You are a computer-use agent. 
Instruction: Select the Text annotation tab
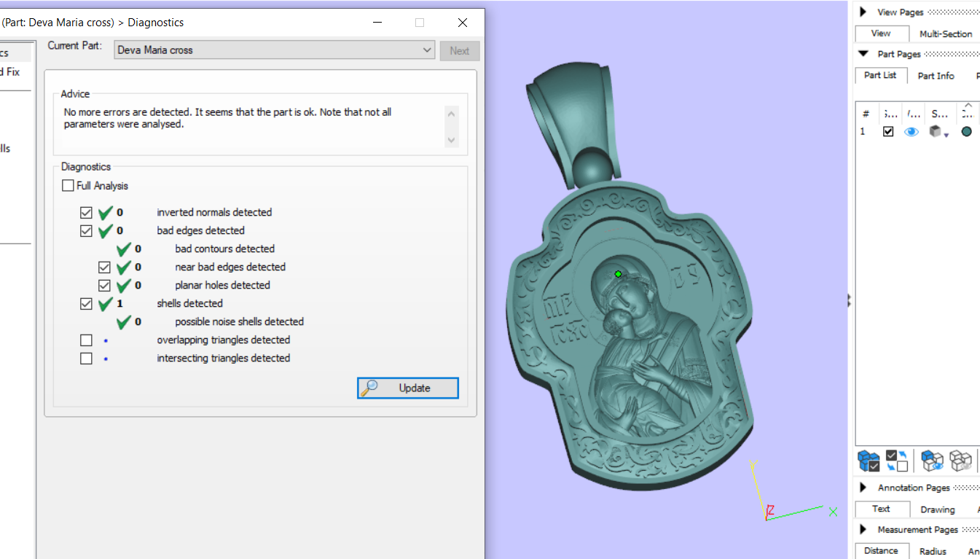click(x=881, y=509)
